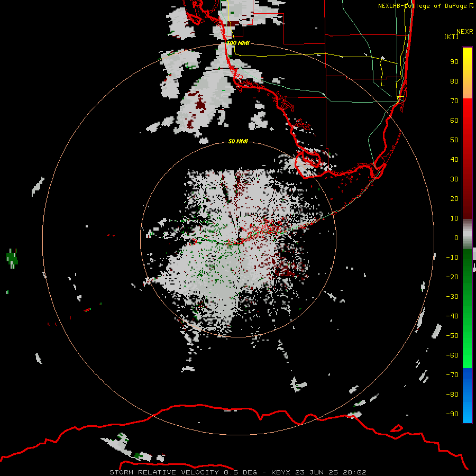Click the KT units label above color scale
This screenshot has height=476, width=476.
pyautogui.click(x=451, y=36)
